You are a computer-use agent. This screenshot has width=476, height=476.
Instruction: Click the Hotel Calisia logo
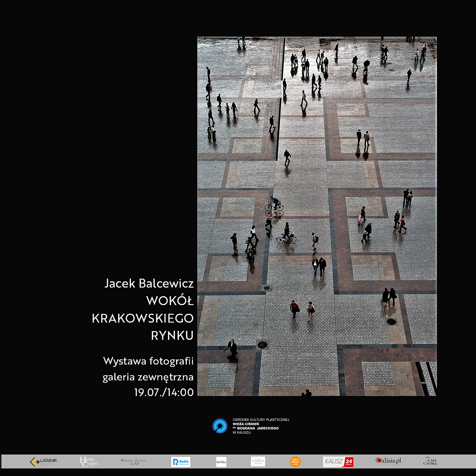(x=89, y=462)
